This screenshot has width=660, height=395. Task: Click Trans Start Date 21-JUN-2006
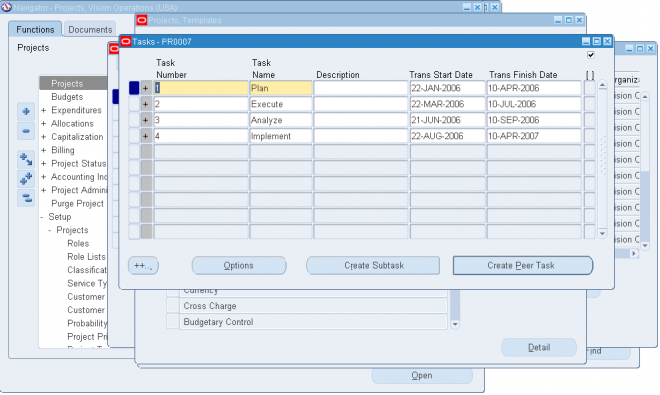[x=447, y=120]
